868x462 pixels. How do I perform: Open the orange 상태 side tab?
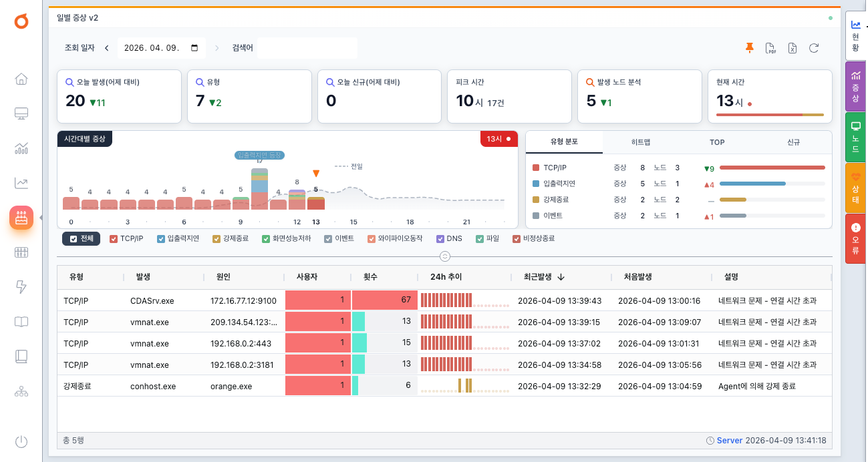click(x=856, y=188)
